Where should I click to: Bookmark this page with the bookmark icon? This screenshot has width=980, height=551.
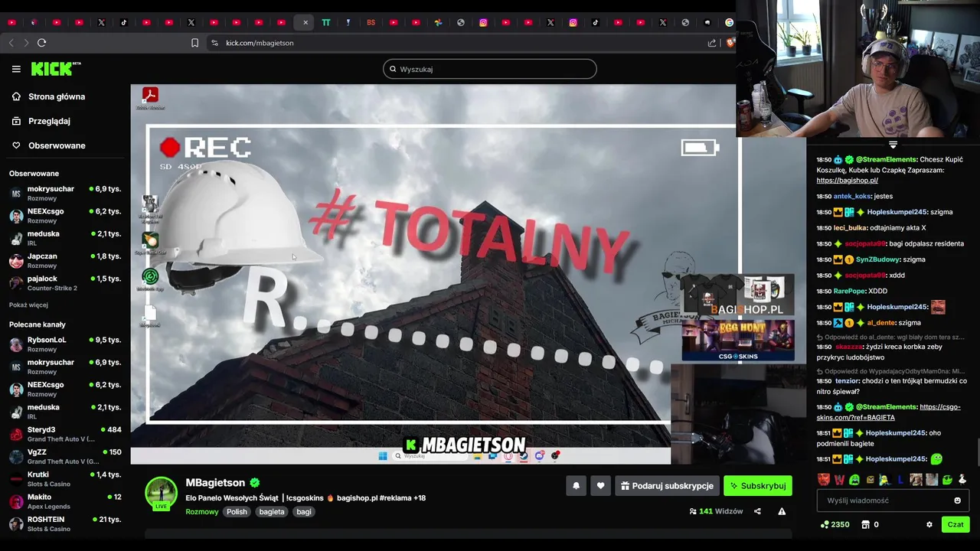coord(195,43)
